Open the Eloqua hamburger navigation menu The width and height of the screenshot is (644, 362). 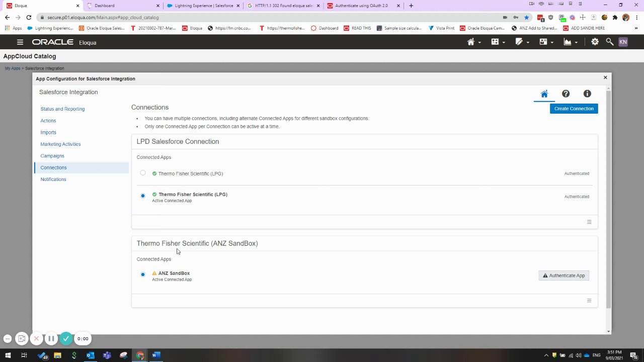click(x=20, y=42)
